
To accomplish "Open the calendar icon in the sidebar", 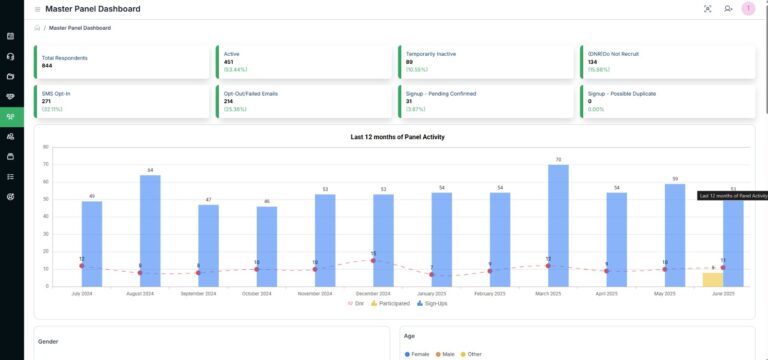I will [11, 36].
